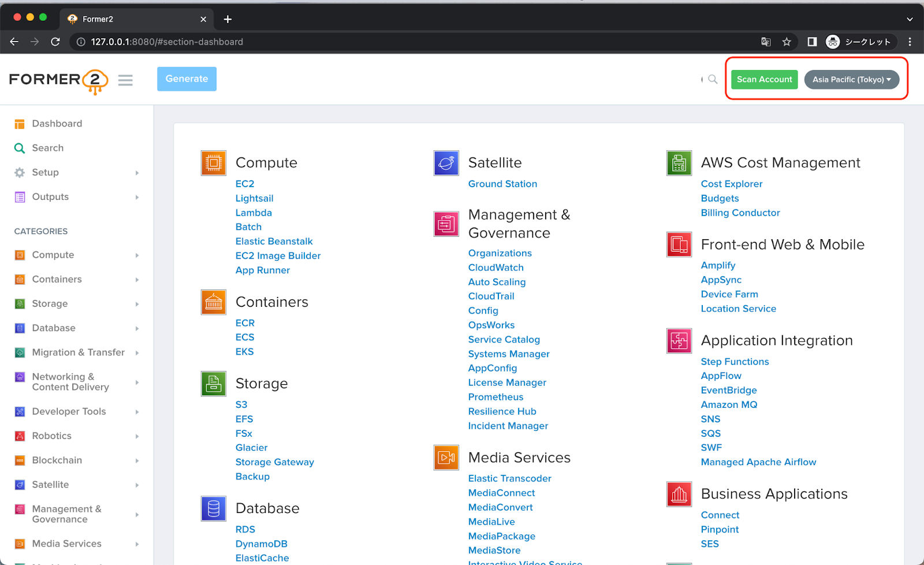The width and height of the screenshot is (924, 565).
Task: Click the pink Application Integration icon
Action: [x=679, y=340]
